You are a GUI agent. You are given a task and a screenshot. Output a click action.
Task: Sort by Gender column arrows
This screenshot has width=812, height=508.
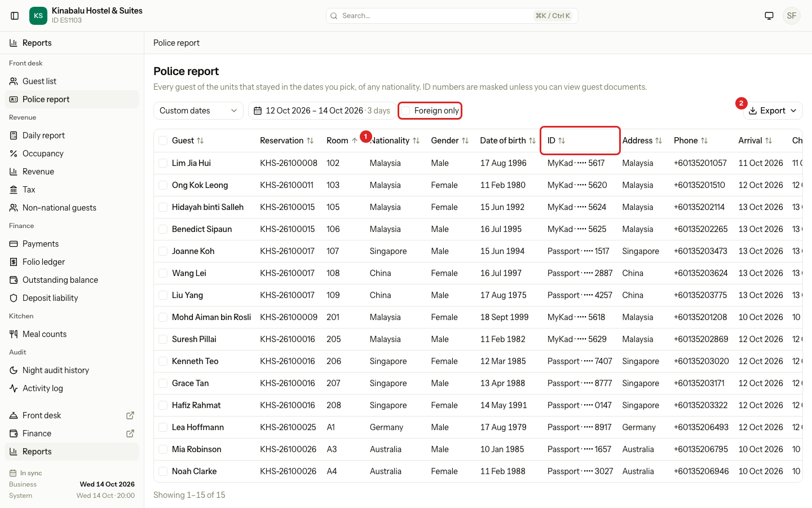pyautogui.click(x=465, y=141)
